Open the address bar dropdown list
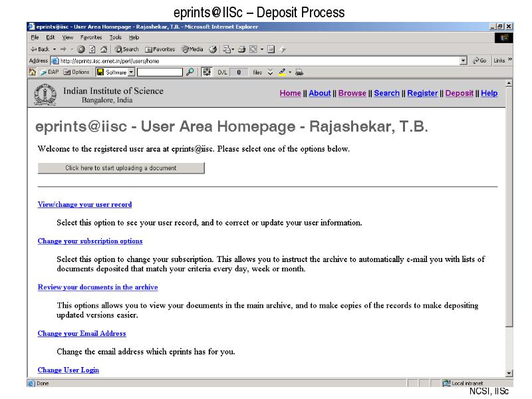Viewport: 532px width, 399px height. (463, 61)
